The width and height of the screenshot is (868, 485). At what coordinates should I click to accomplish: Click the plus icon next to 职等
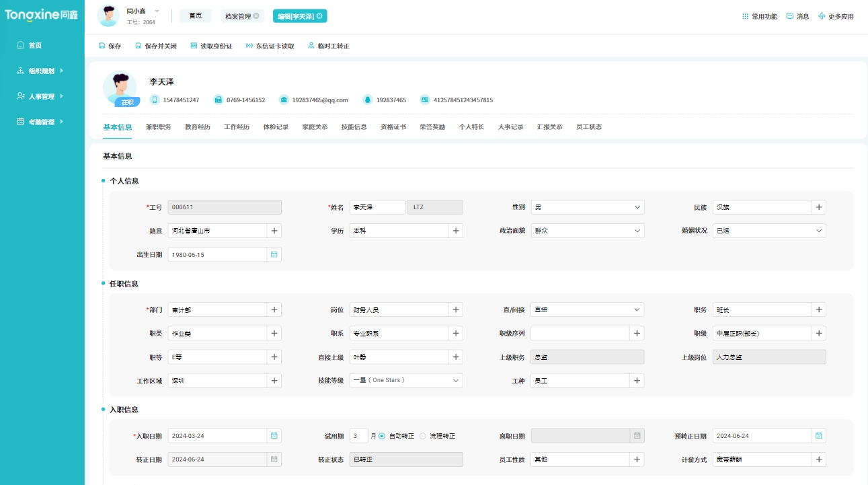tap(274, 357)
